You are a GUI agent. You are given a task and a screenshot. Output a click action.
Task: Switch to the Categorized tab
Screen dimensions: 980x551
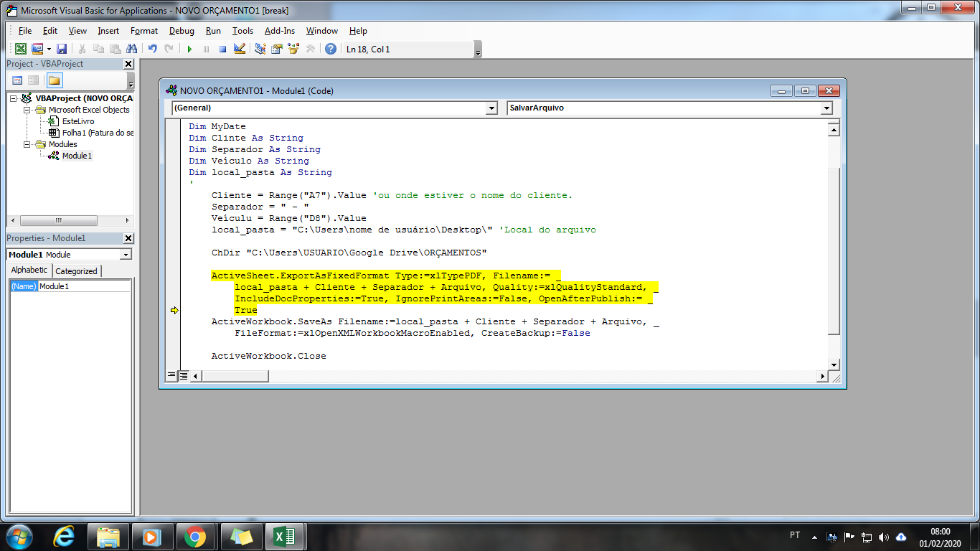pyautogui.click(x=76, y=271)
